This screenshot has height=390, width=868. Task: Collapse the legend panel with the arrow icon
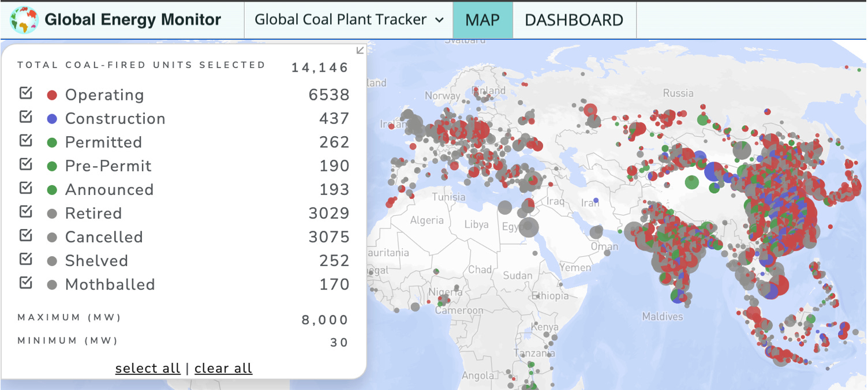pyautogui.click(x=360, y=50)
